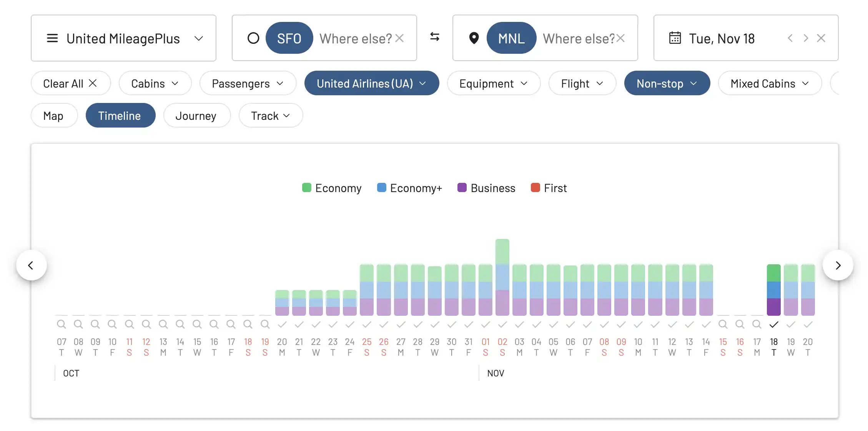
Task: Open the Flight filter dropdown
Action: (582, 83)
